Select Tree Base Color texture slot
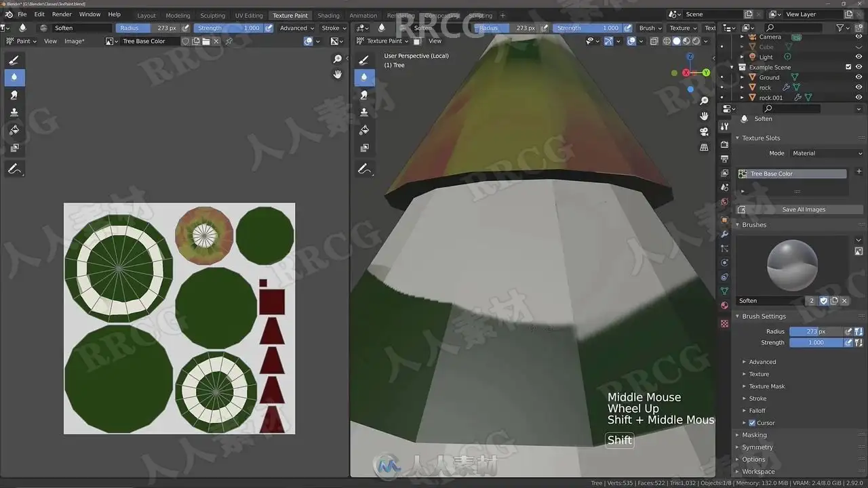This screenshot has width=868, height=488. pos(791,174)
